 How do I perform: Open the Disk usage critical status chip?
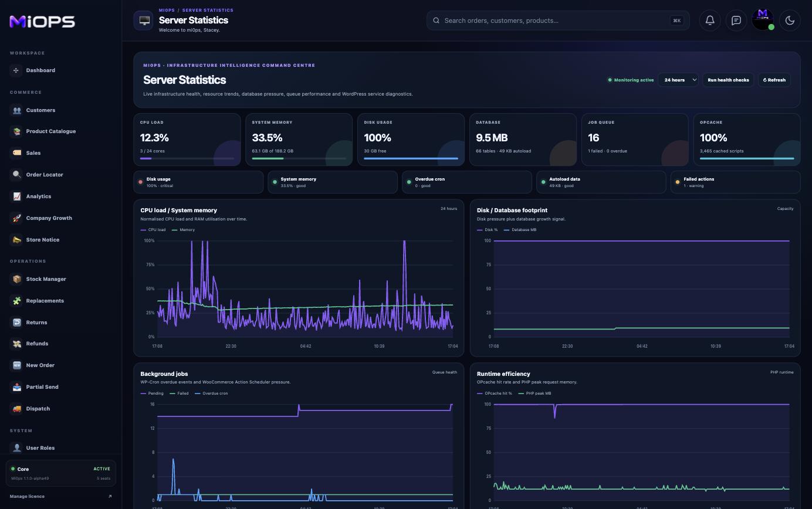[198, 182]
